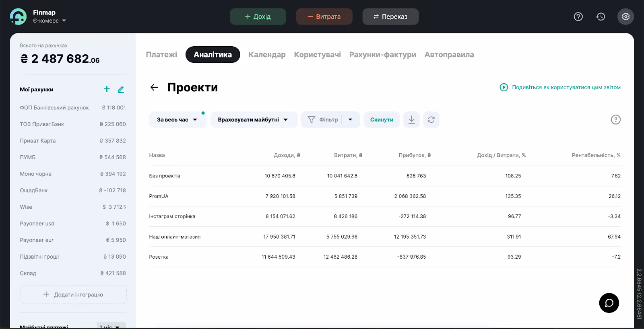Click income value 17 950 381.71
Image resolution: width=644 pixels, height=329 pixels.
279,236
